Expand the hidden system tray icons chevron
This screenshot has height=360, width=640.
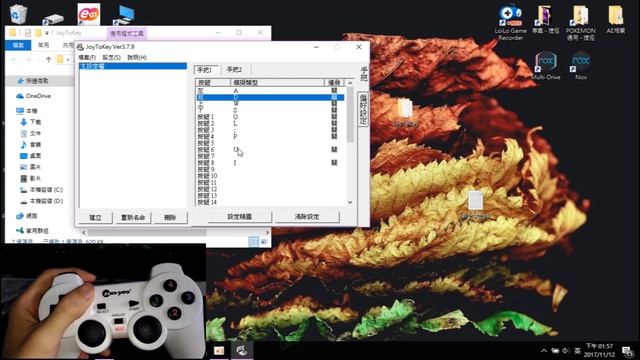coord(544,351)
